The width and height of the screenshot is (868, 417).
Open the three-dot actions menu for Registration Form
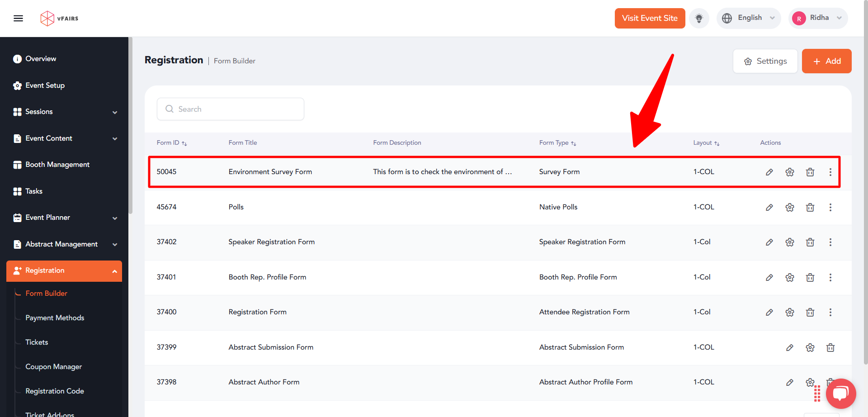830,312
